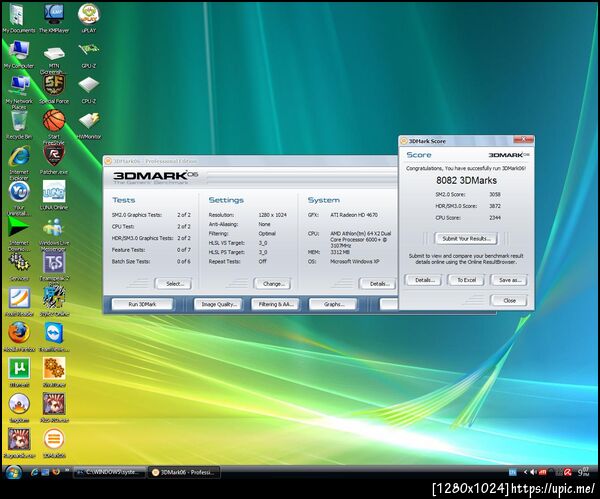Click the '1280 x 1024' resolution value
This screenshot has height=499, width=600.
coord(272,215)
